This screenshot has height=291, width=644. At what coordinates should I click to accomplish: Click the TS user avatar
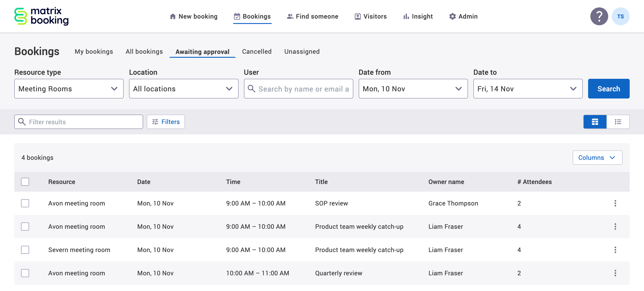pyautogui.click(x=621, y=16)
